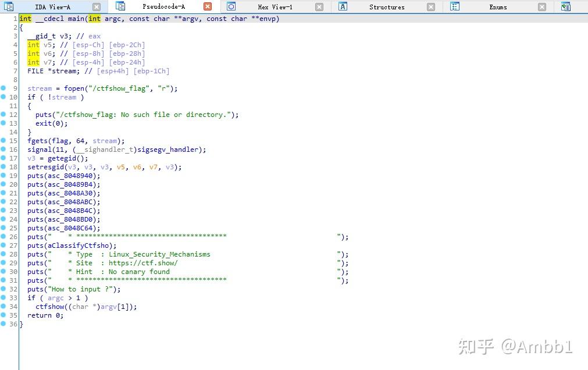
Task: Select the fopen call on line 9
Action: coord(74,88)
